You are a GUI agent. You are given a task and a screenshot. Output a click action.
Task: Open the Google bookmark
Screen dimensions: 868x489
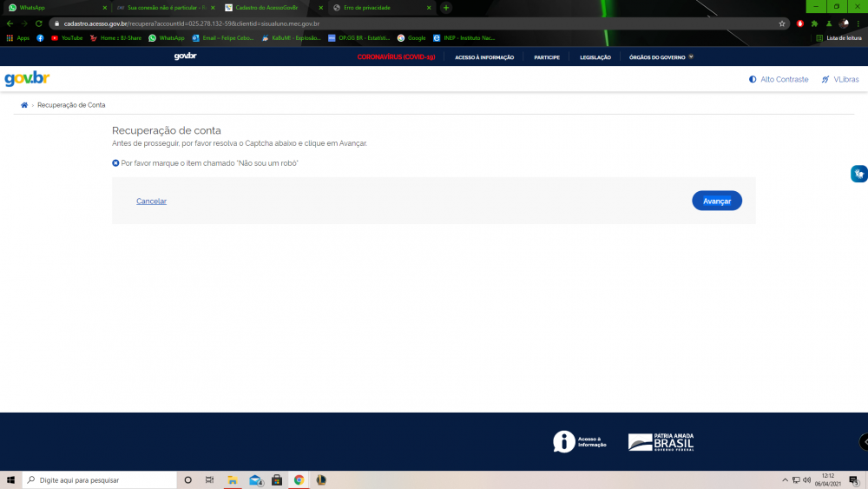coord(411,38)
